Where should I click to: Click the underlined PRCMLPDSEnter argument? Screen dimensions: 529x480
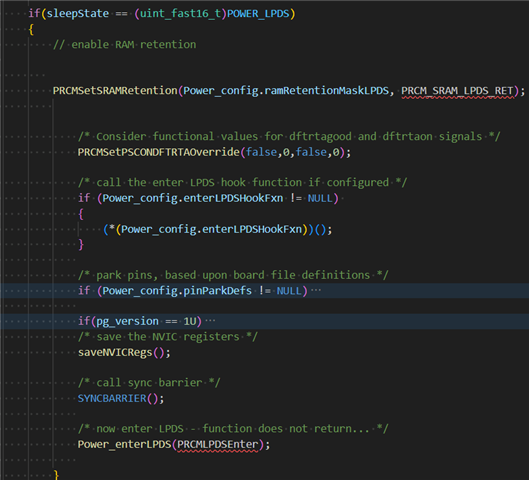tap(218, 444)
